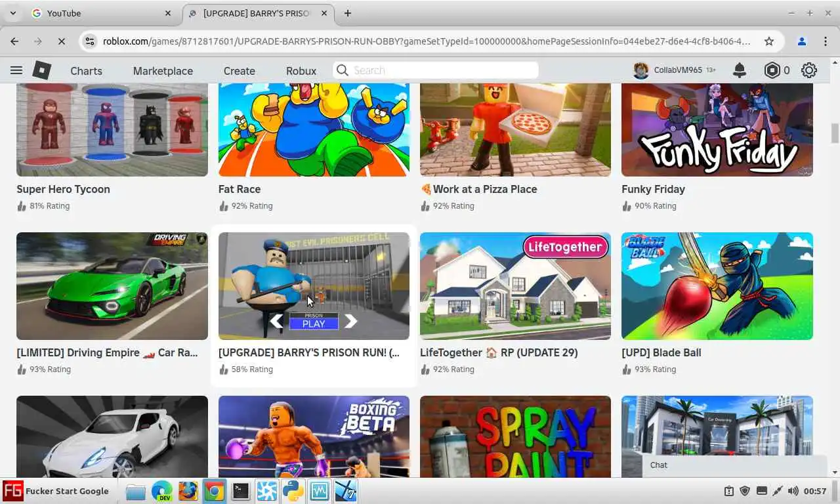This screenshot has width=840, height=504.
Task: Open the Fat Race game thumbnail
Action: (314, 130)
